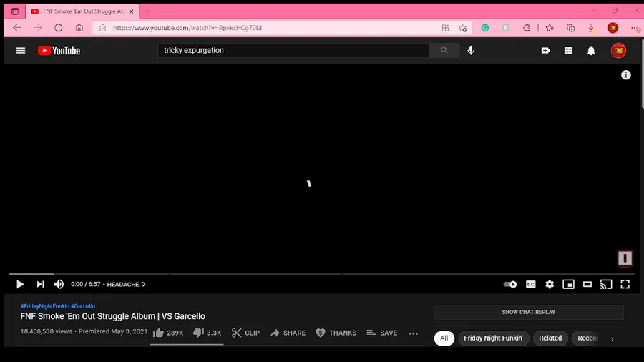Toggle closed captions
This screenshot has height=362, width=644.
[x=530, y=284]
